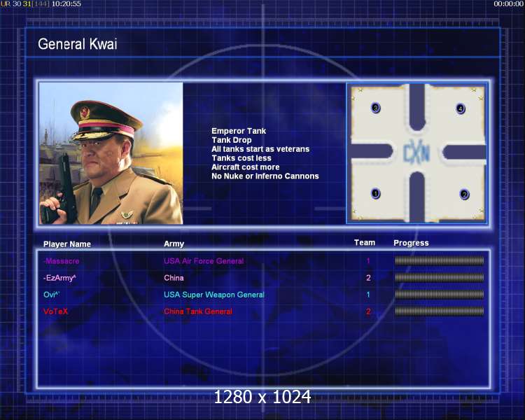Click the USA Air Force General army
525x420 pixels.
(204, 261)
